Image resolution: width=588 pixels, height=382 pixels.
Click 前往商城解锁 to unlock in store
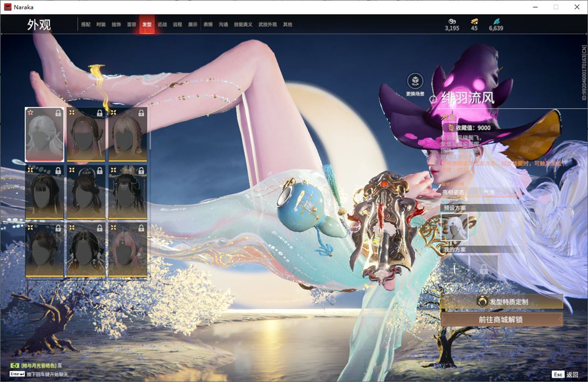coord(502,320)
